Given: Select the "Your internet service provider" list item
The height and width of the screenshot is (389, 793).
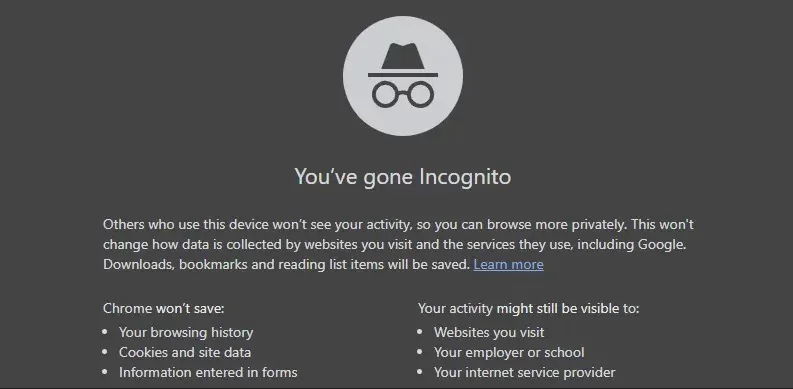Looking at the screenshot, I should pos(524,372).
